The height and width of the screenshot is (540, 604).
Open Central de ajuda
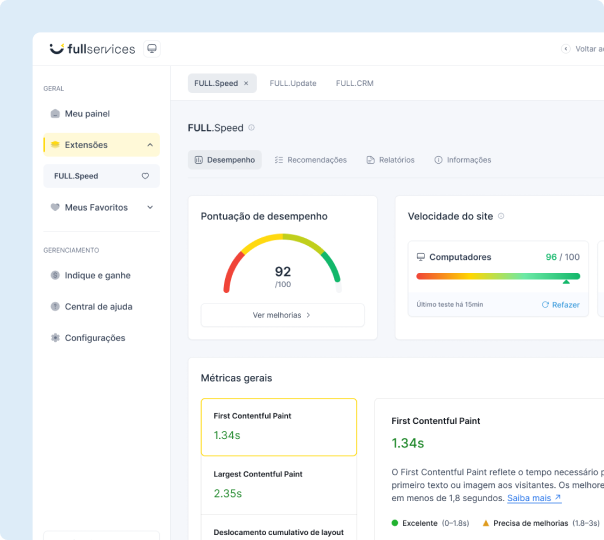click(x=98, y=306)
